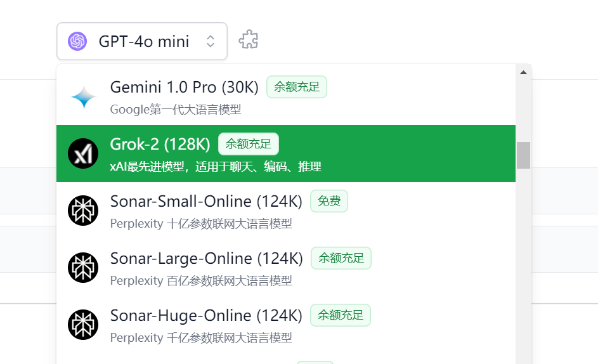Choose Sonar-Huge-Online (124K) model
The width and height of the screenshot is (598, 364).
(x=286, y=325)
